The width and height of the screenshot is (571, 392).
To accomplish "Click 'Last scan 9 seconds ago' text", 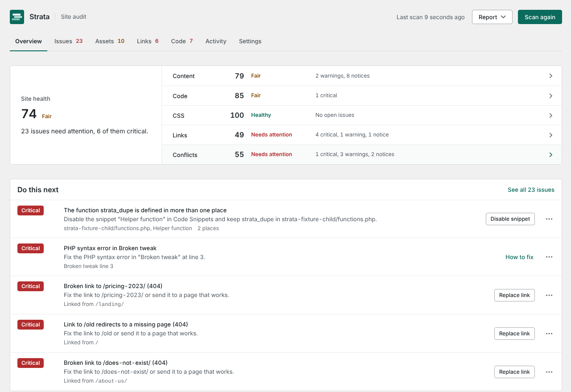I will 430,17.
